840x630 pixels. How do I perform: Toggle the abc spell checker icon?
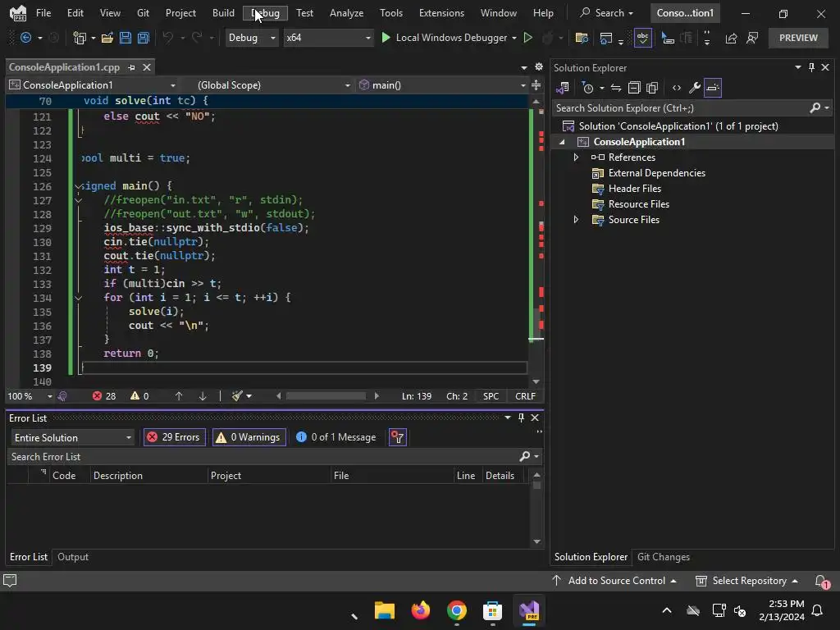[643, 38]
